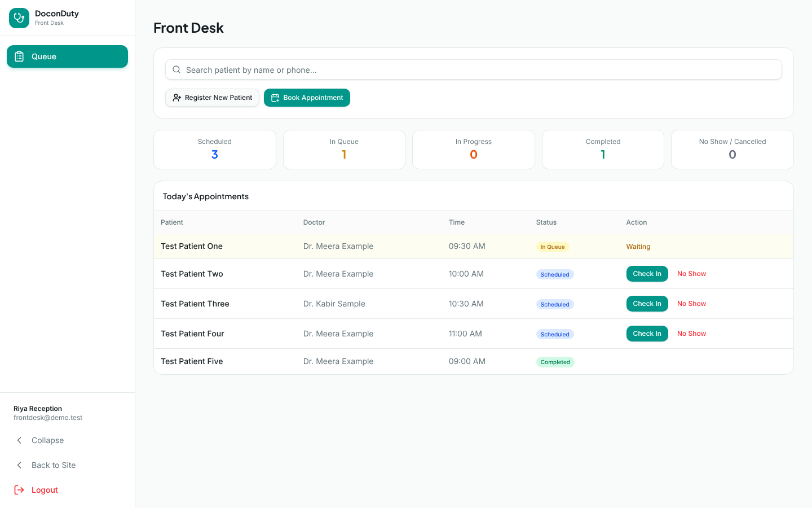Click the red logout arrow icon
812x508 pixels.
[x=19, y=490]
